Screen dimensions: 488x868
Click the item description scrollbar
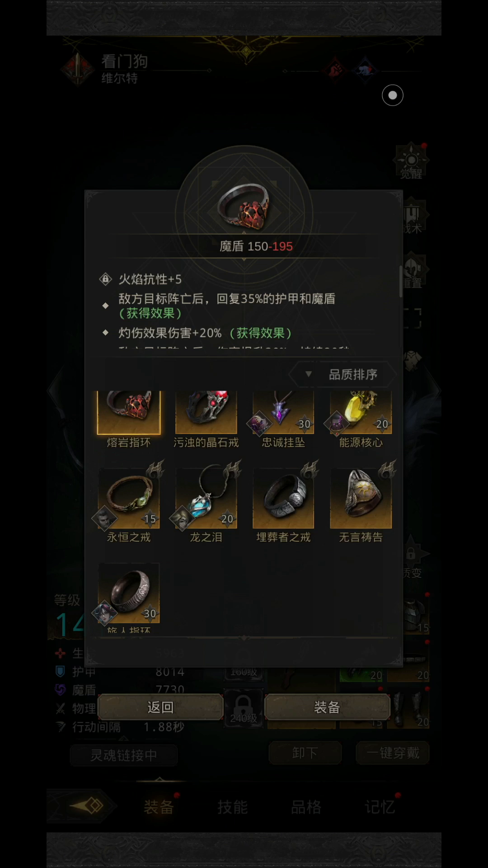pyautogui.click(x=400, y=281)
